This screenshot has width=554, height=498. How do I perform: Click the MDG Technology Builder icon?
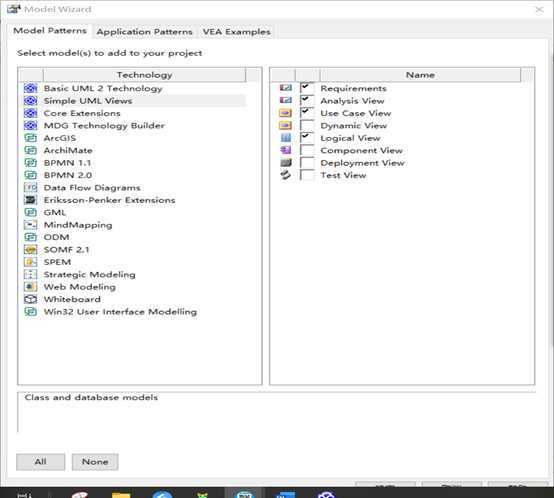pos(30,125)
